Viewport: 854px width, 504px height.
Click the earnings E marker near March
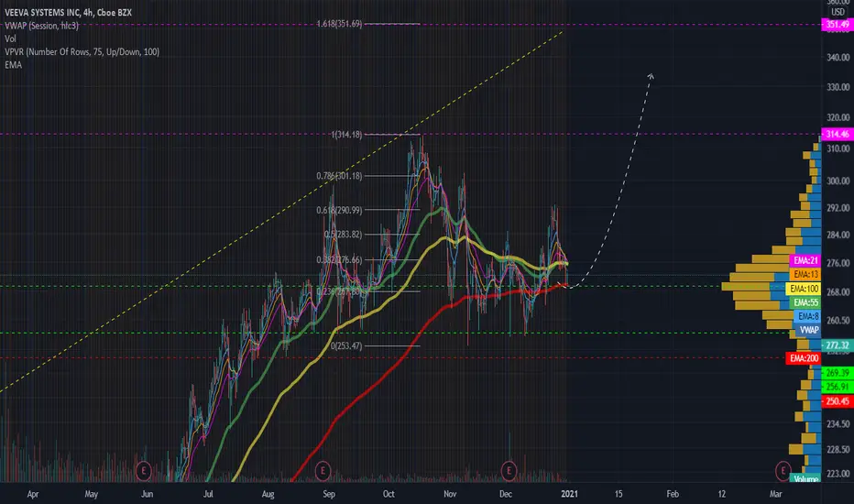point(783,470)
